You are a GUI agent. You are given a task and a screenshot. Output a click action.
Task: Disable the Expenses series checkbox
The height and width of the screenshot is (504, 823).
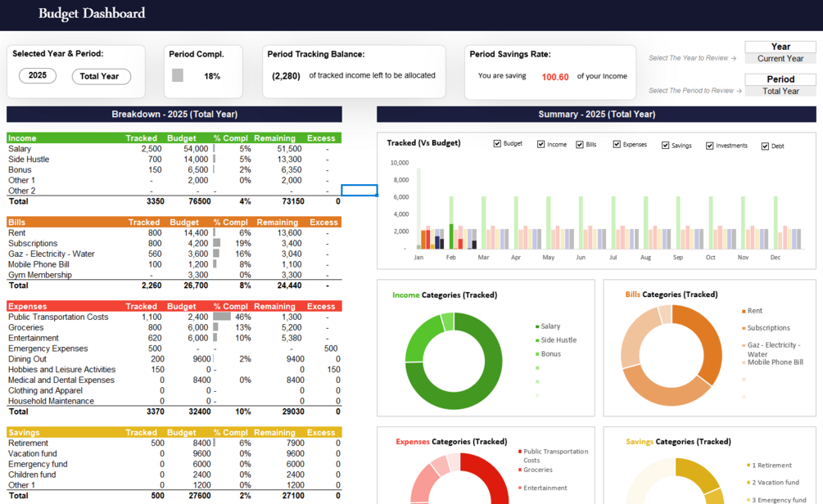(x=617, y=144)
